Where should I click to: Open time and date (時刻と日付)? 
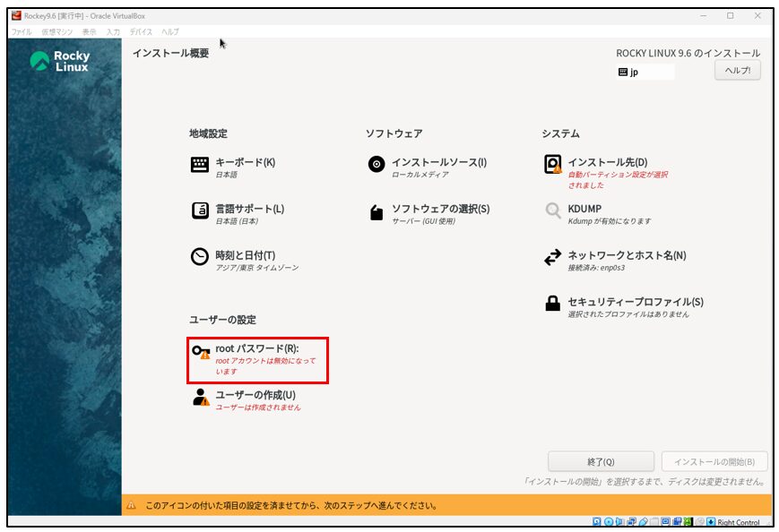coord(244,256)
